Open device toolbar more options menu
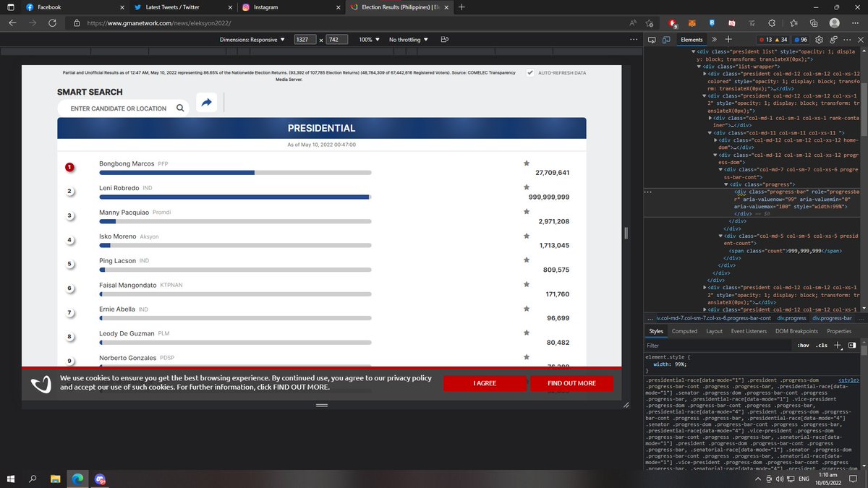This screenshot has width=868, height=488. click(634, 40)
